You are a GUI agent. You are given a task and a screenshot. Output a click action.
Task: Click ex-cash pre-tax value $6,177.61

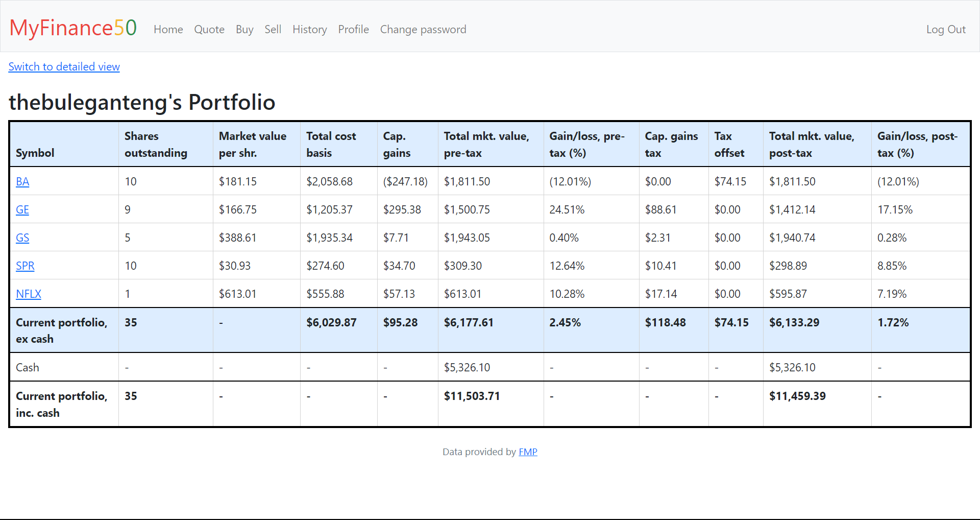click(x=469, y=322)
